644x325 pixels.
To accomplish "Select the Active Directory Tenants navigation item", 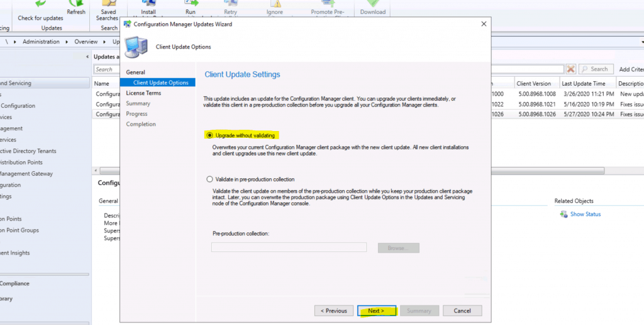I will click(28, 151).
